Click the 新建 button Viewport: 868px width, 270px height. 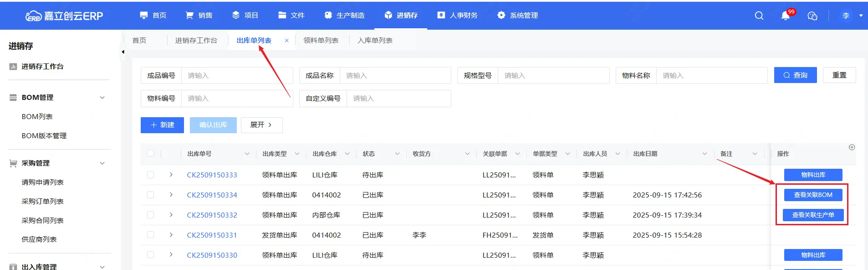coord(162,125)
